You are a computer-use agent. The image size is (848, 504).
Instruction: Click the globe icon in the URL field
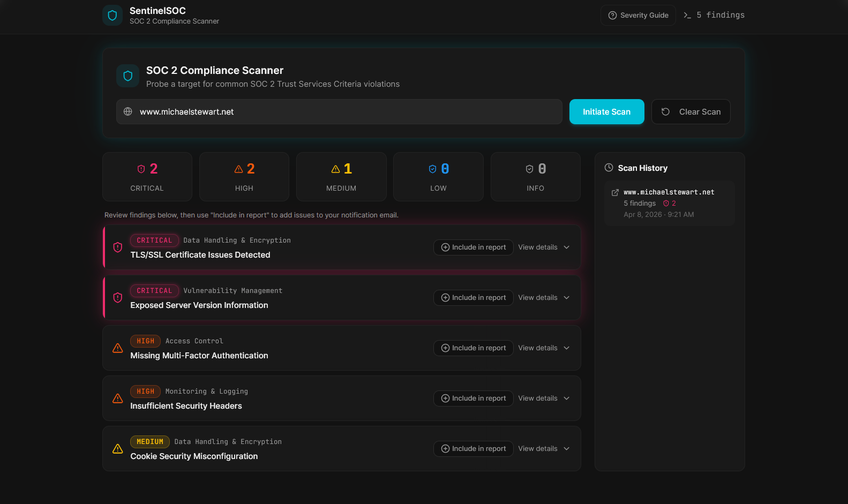(128, 111)
